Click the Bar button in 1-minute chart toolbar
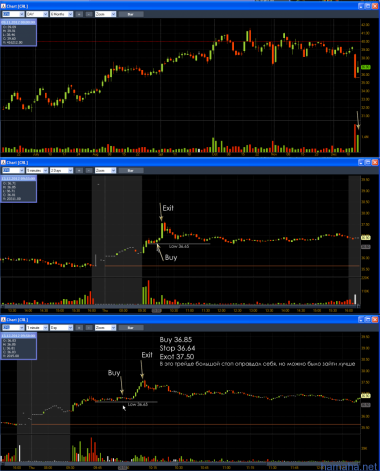The image size is (380, 471). [x=131, y=328]
